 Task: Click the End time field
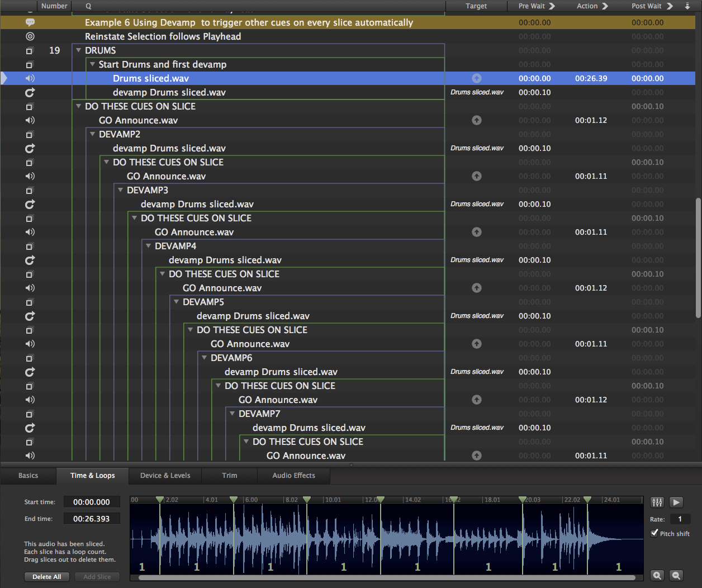(92, 519)
